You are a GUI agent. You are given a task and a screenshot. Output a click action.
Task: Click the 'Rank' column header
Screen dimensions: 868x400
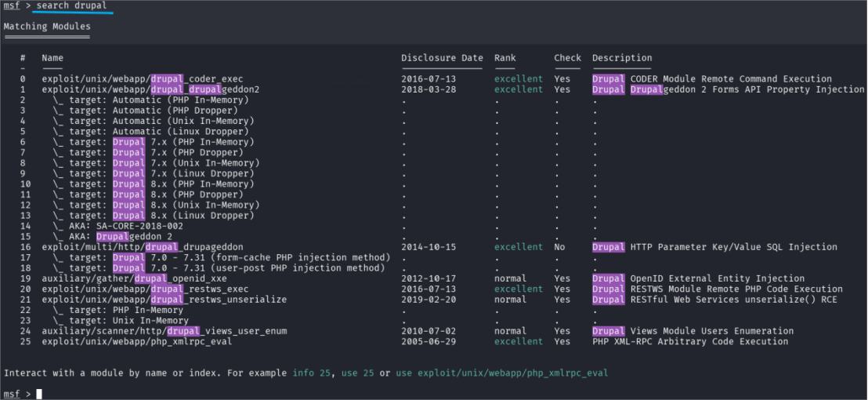505,58
